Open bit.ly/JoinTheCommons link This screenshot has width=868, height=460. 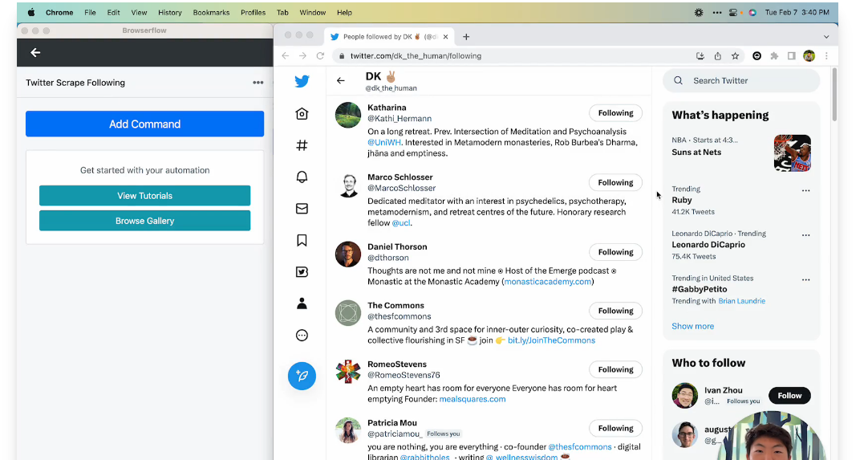click(551, 340)
